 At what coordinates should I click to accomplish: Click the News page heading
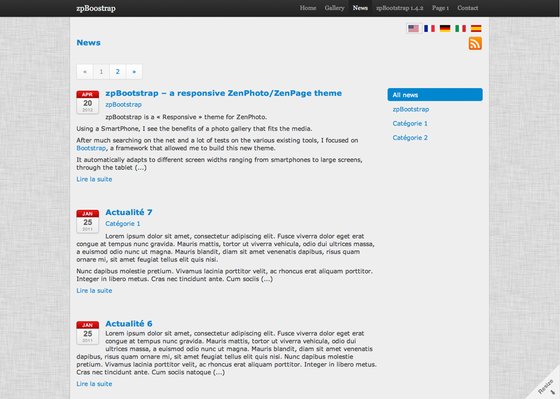pos(89,43)
